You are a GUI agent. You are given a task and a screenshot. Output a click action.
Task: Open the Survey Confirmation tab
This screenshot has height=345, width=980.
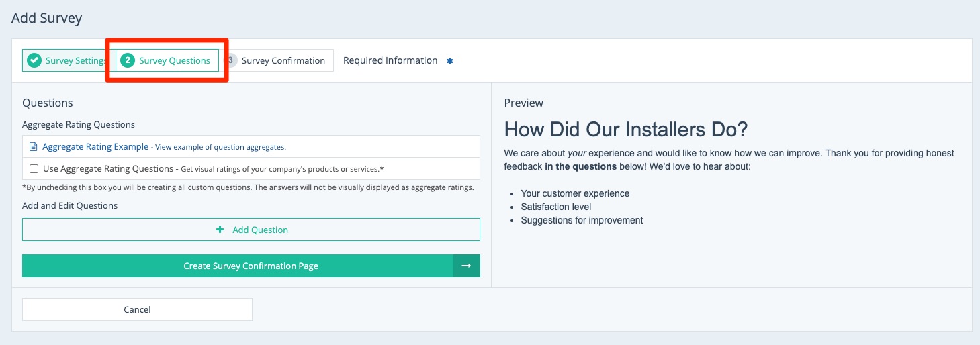[x=283, y=60]
